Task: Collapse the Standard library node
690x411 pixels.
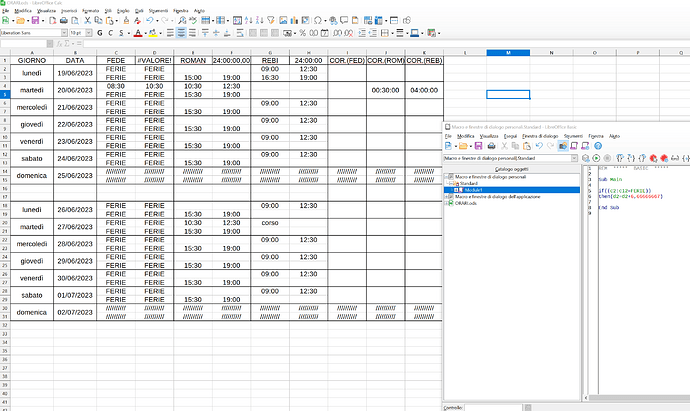Action: (451, 183)
